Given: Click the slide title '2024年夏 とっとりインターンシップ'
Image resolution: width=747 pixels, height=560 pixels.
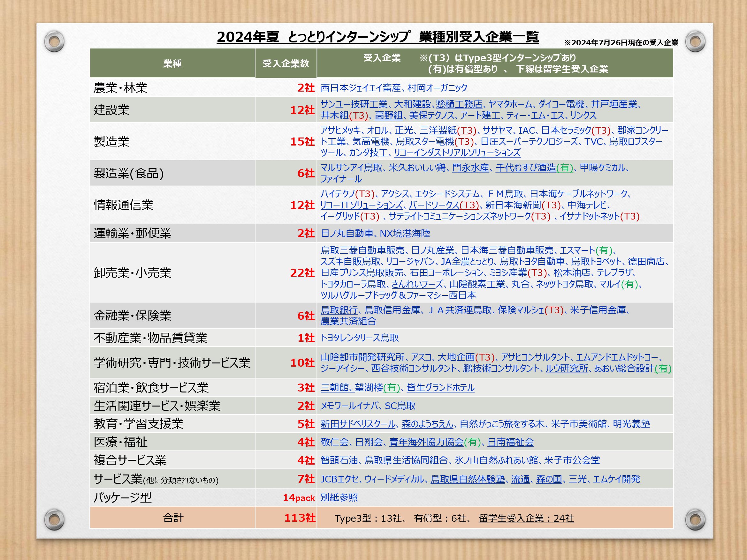Looking at the screenshot, I should (314, 37).
